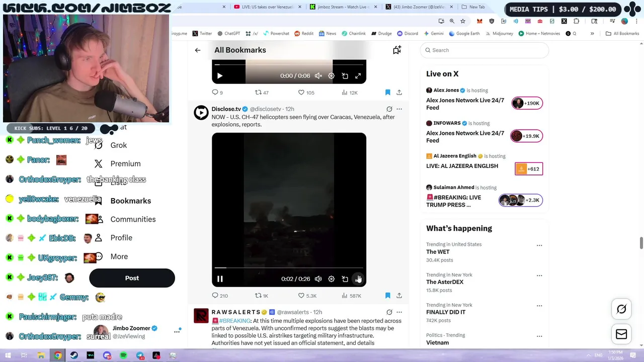Enable picture-in-picture on the 0:06 video
This screenshot has height=362, width=644.
(345, 76)
